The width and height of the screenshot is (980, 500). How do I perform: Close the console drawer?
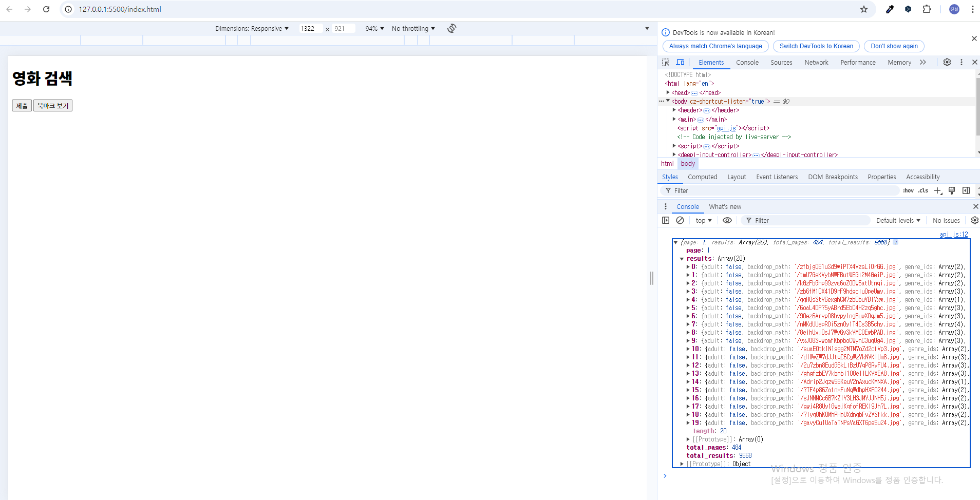[975, 206]
